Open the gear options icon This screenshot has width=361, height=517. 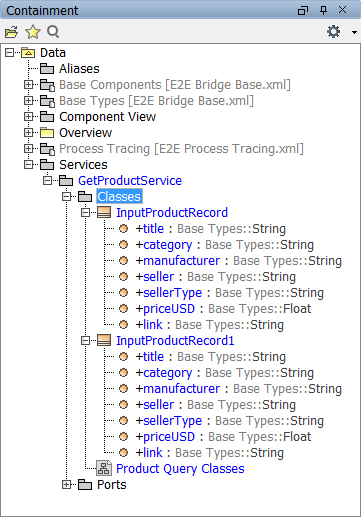click(333, 32)
